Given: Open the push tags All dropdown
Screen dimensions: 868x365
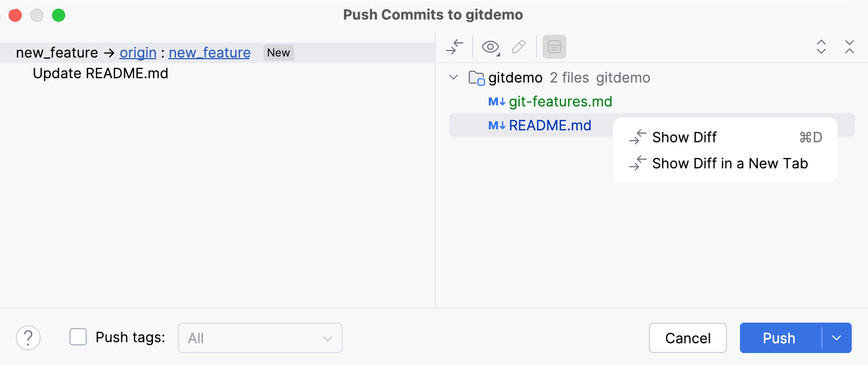Looking at the screenshot, I should pyautogui.click(x=260, y=338).
